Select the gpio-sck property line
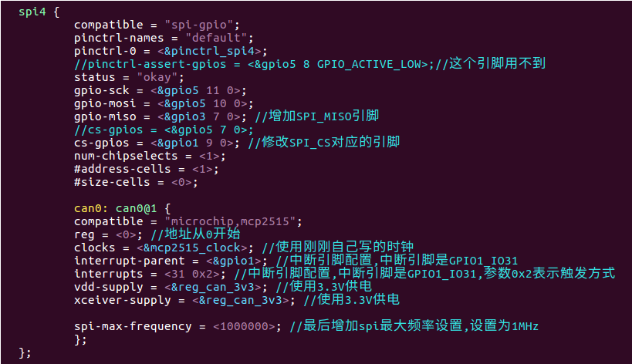The height and width of the screenshot is (364, 632). point(160,90)
